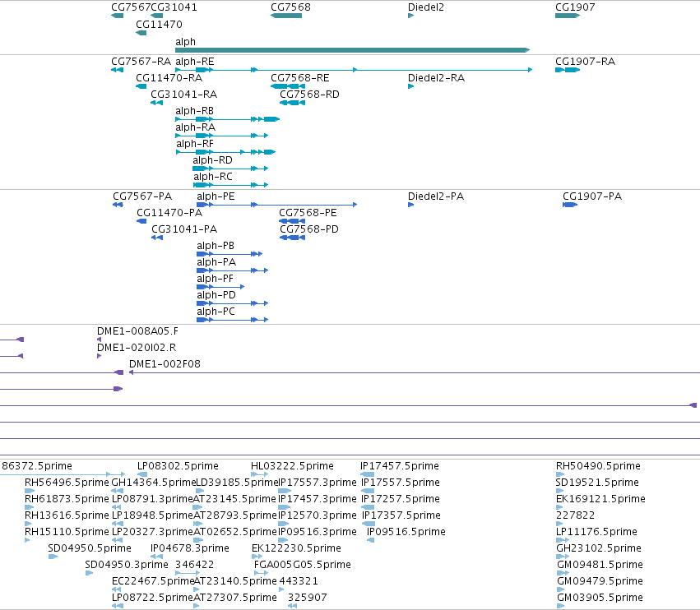Screen dimensions: 700x610
Task: Click the CG7568-RD transcript label
Action: pyautogui.click(x=309, y=95)
